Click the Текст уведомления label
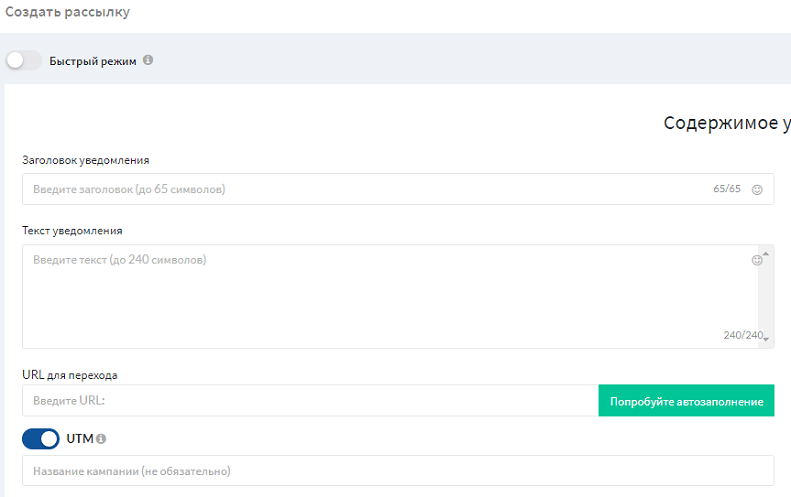The image size is (791, 497). tap(72, 231)
